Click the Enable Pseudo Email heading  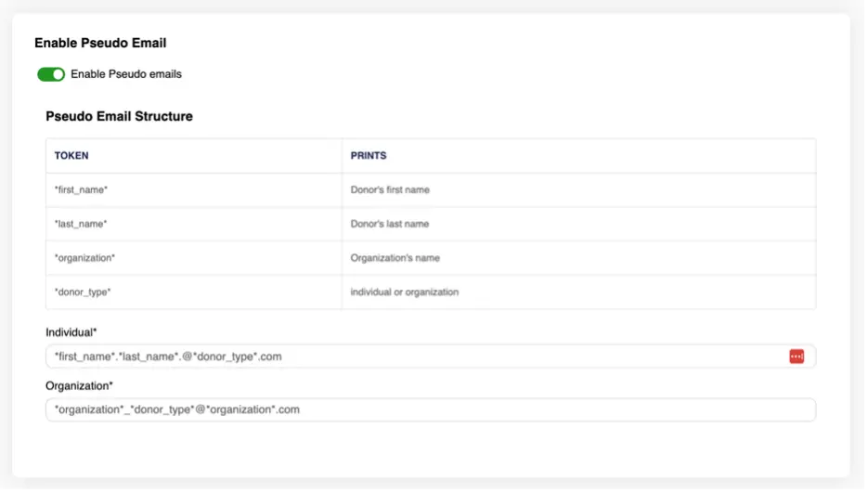100,43
